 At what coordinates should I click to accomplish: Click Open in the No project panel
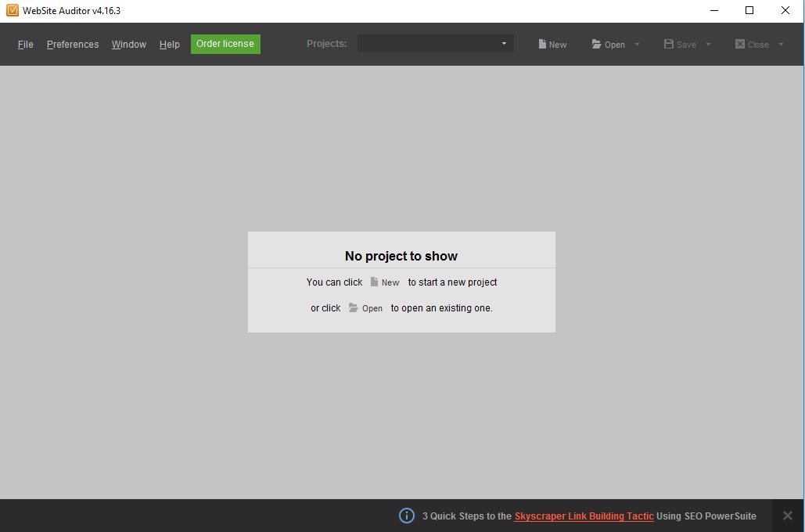point(365,307)
